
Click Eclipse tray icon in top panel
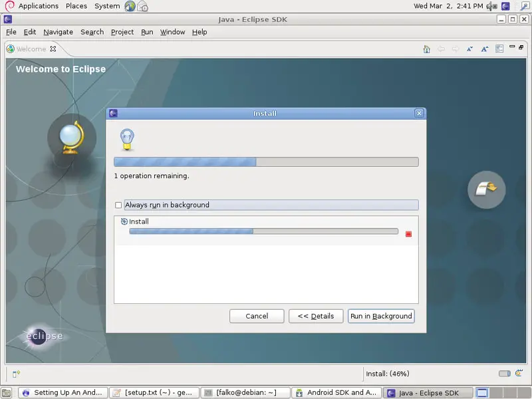tap(505, 6)
